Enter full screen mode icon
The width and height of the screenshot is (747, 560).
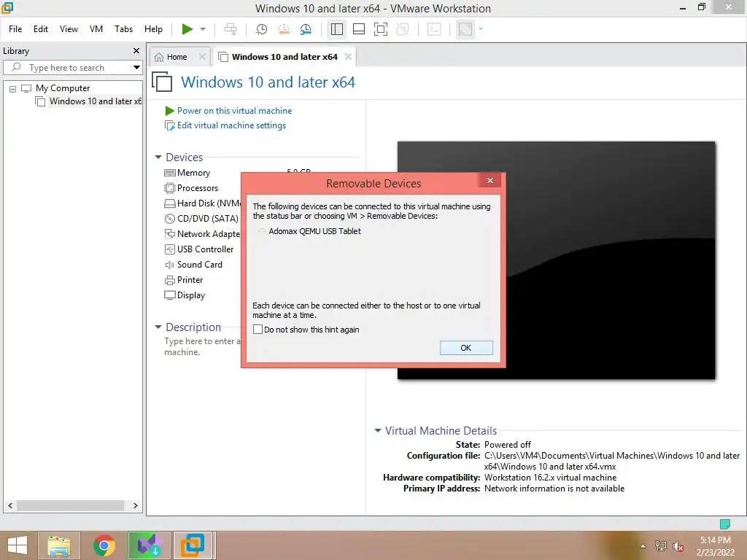[381, 29]
